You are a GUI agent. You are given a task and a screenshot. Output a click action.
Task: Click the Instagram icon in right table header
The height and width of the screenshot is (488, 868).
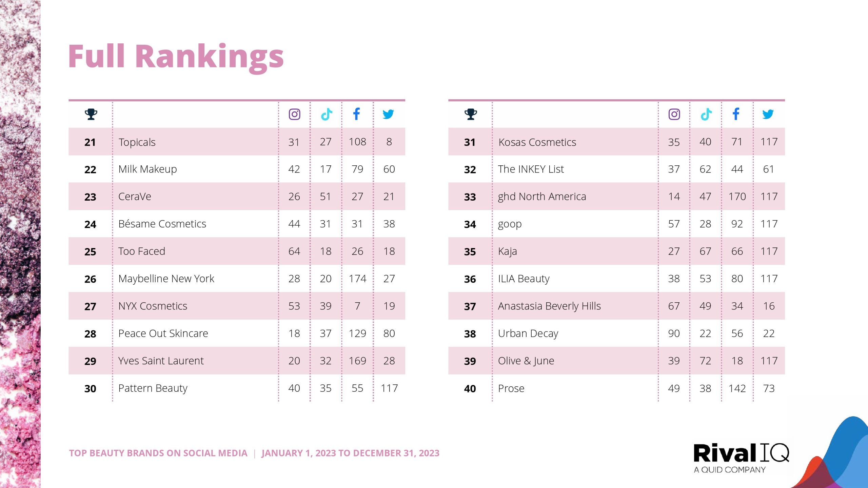click(674, 114)
